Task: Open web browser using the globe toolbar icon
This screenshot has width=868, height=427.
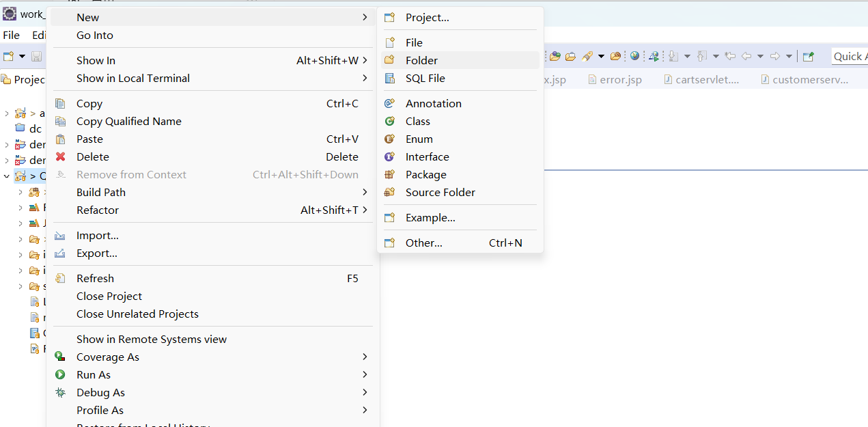Action: coord(634,55)
